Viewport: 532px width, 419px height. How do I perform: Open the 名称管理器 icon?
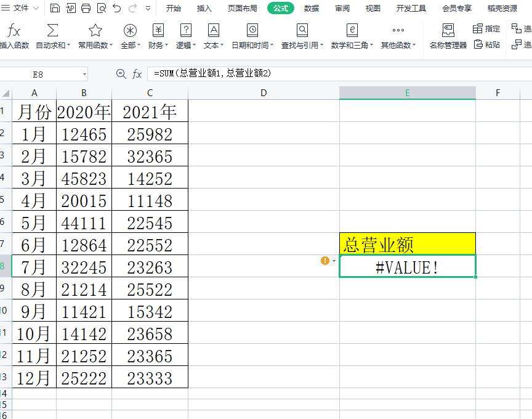tap(448, 30)
